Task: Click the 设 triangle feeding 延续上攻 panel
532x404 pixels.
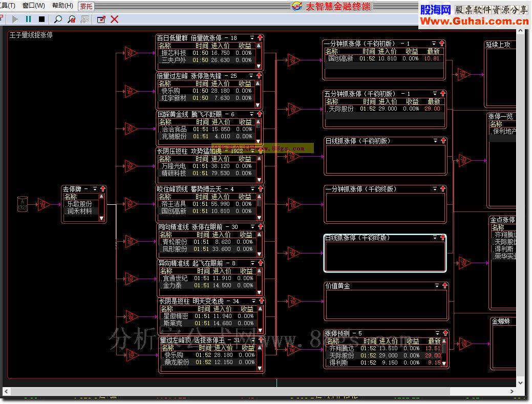Action: 464,74
